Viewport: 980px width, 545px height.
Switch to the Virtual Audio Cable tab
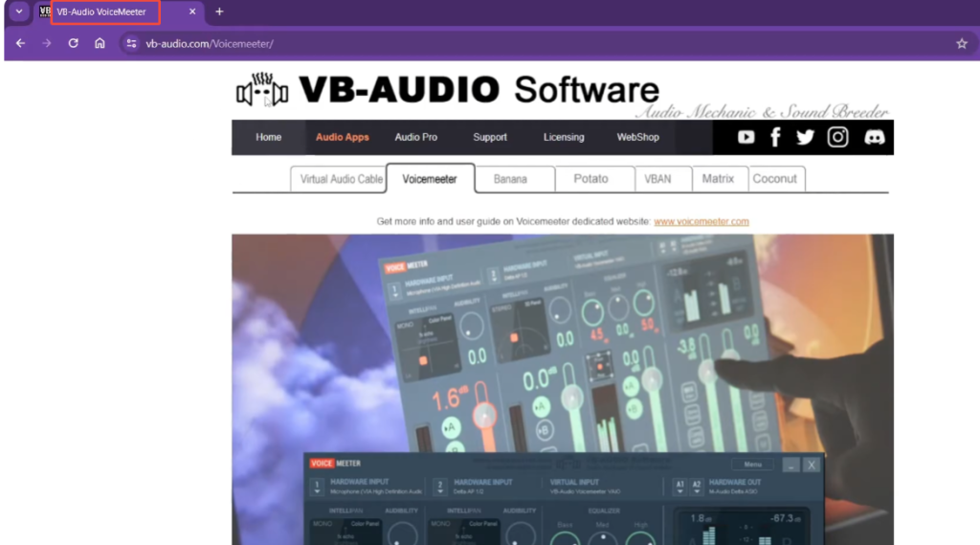[x=338, y=179]
